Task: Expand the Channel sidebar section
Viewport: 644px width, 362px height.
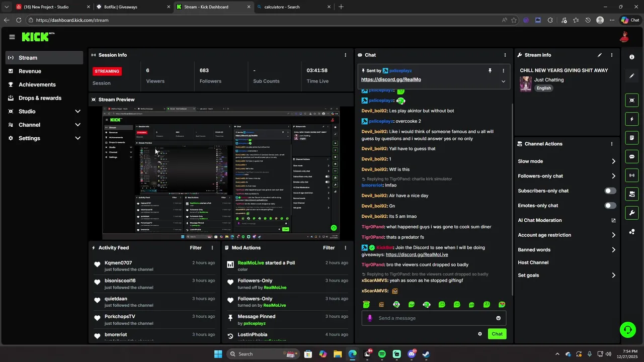Action: [77, 125]
